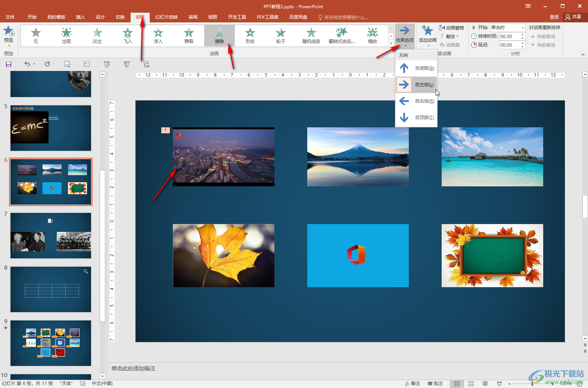Switch to slide sorter view in status bar

pos(471,384)
